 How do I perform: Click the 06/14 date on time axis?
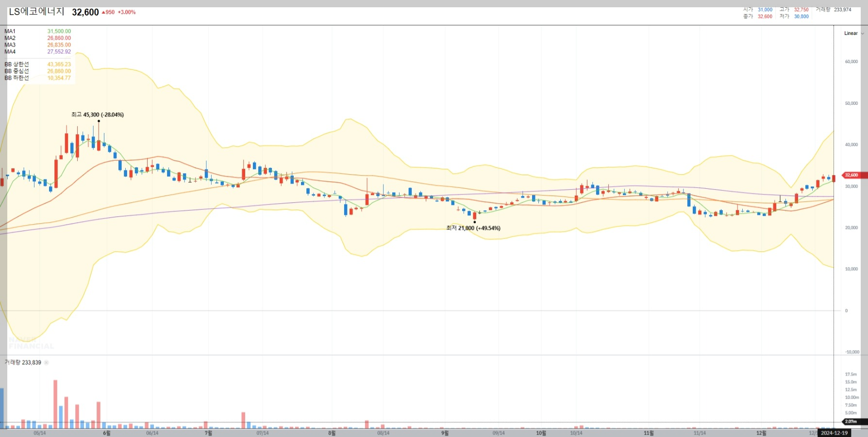point(152,433)
